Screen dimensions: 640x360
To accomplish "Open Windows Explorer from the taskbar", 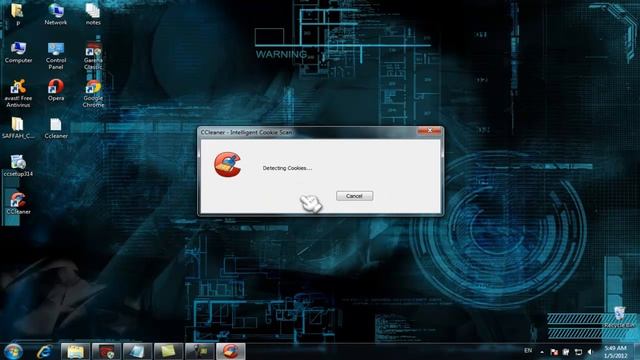I will click(x=75, y=351).
